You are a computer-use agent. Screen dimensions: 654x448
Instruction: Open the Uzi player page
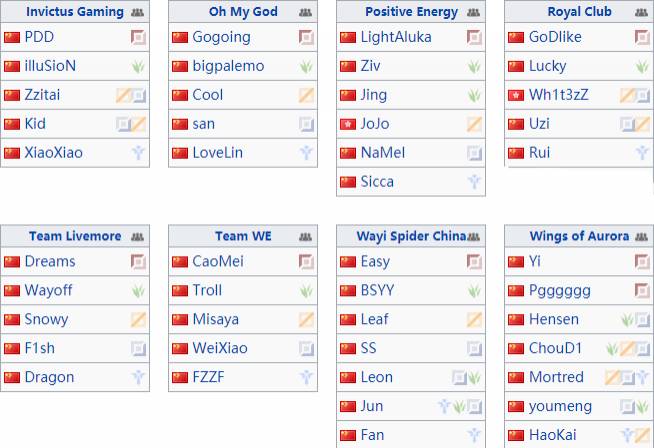click(x=539, y=123)
